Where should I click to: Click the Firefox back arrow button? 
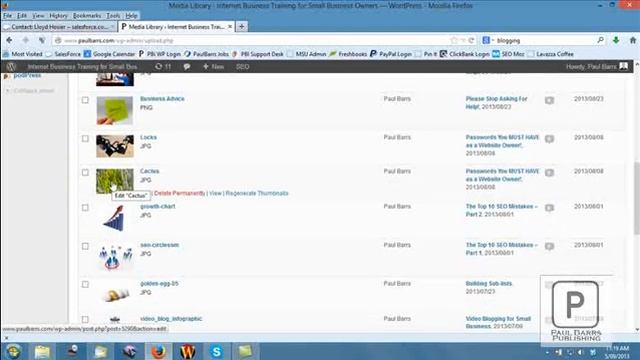(x=9, y=40)
